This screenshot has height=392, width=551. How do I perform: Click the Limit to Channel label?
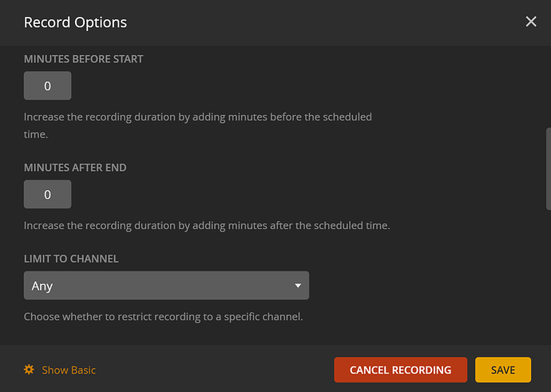(x=71, y=259)
